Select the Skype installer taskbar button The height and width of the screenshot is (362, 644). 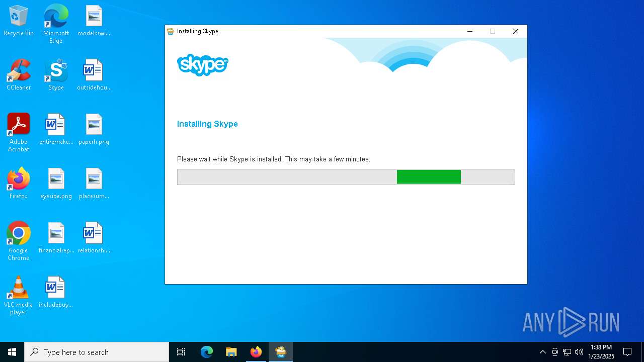pyautogui.click(x=281, y=352)
